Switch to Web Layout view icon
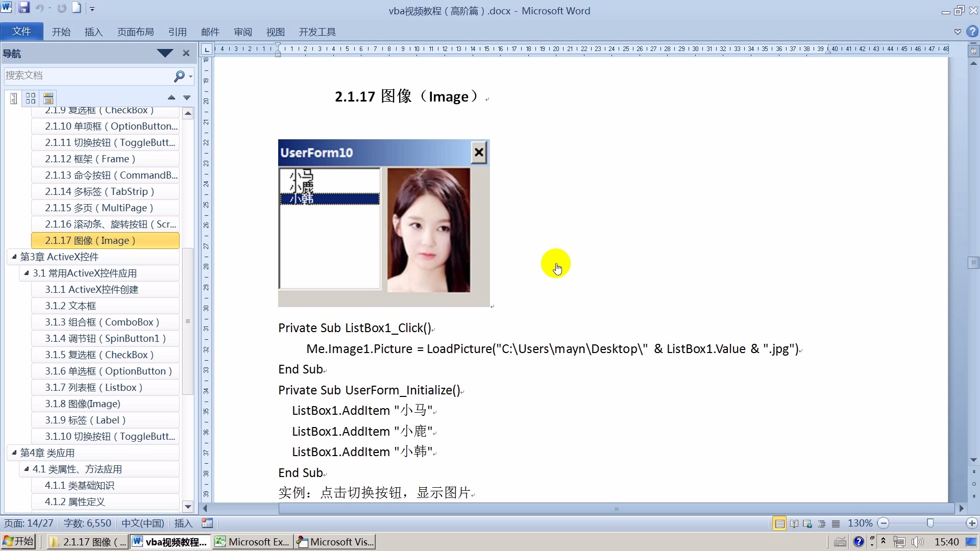980x551 pixels. pyautogui.click(x=808, y=523)
